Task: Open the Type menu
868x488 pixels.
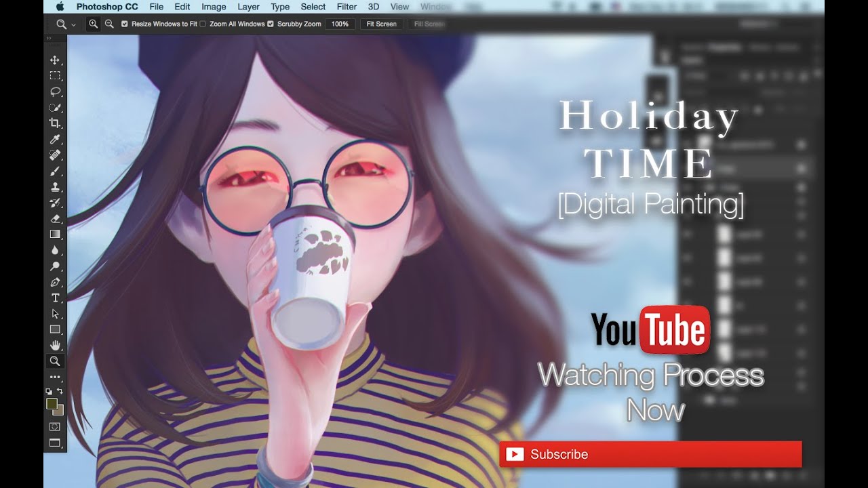Action: click(x=280, y=7)
